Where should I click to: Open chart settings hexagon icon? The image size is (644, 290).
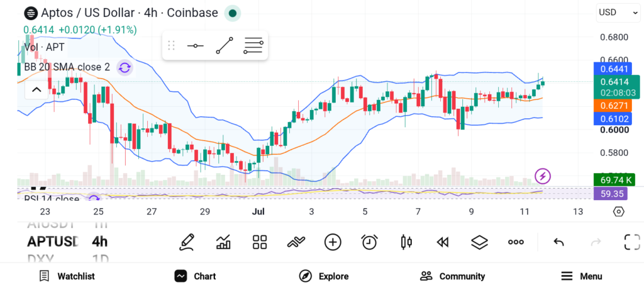619,211
